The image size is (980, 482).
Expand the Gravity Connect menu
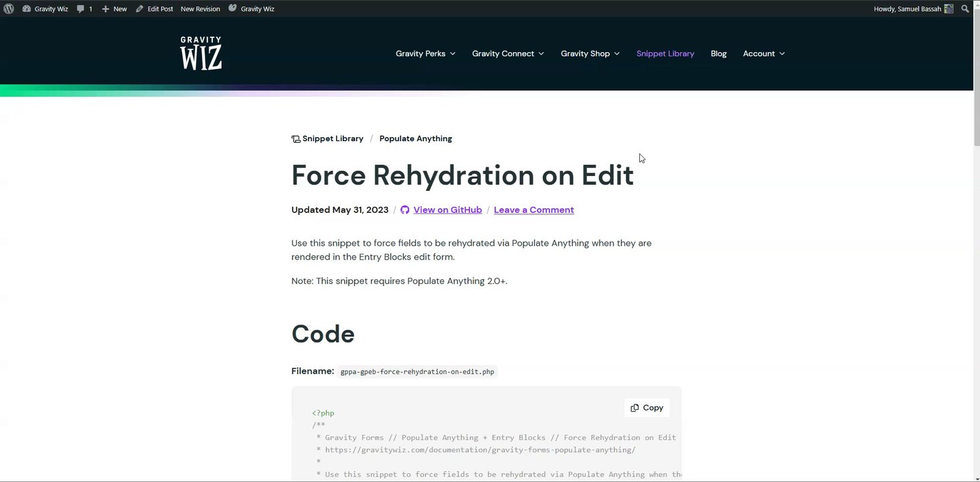pyautogui.click(x=508, y=54)
